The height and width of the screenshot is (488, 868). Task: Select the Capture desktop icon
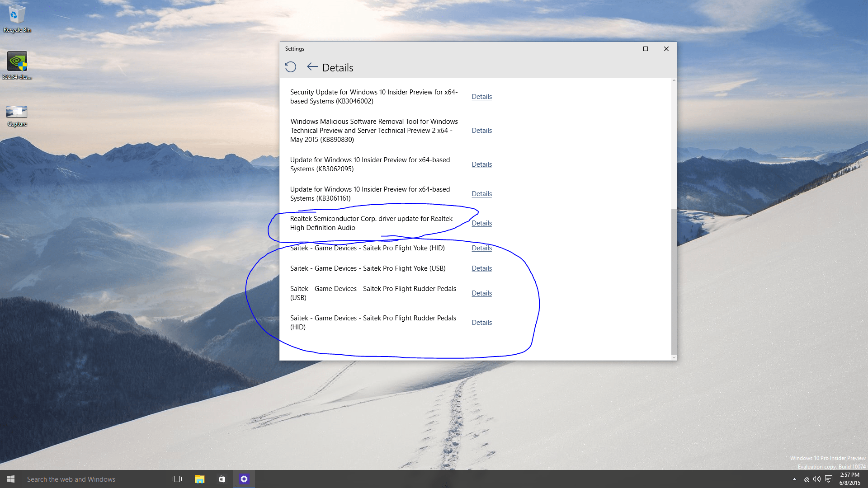point(17,116)
